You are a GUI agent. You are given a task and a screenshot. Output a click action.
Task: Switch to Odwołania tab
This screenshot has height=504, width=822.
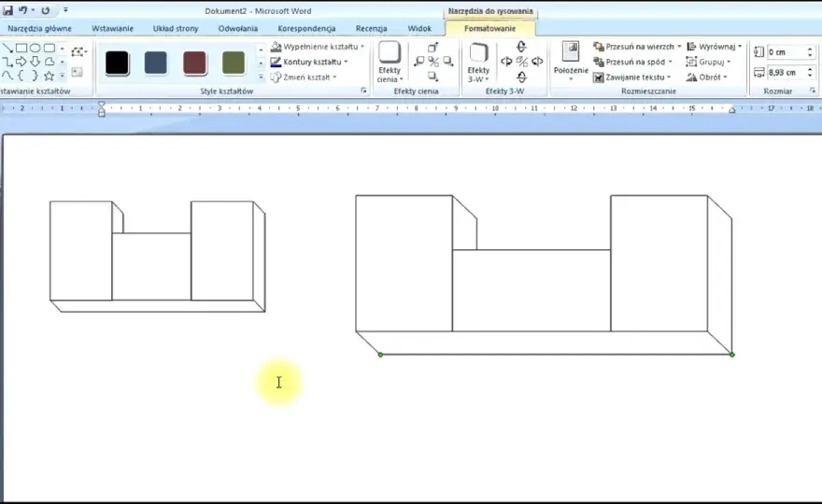(x=238, y=28)
